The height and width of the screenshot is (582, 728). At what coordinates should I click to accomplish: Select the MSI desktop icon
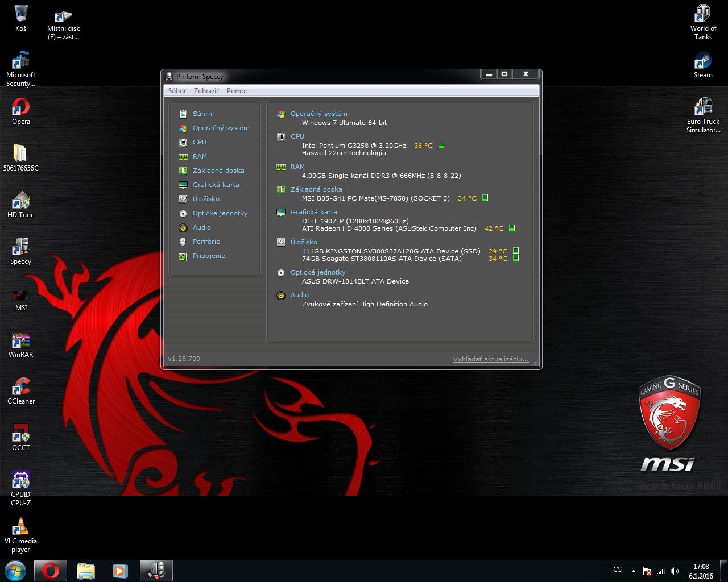pos(21,299)
